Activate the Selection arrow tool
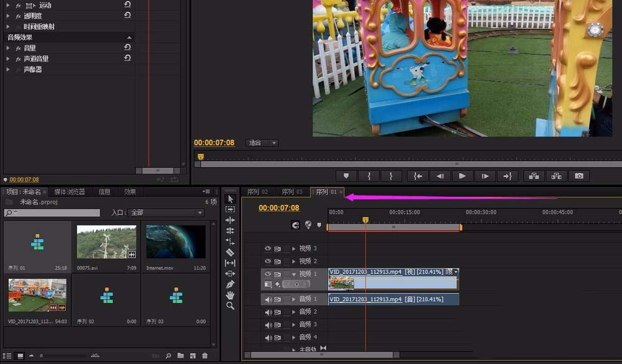The width and height of the screenshot is (622, 364). click(230, 199)
